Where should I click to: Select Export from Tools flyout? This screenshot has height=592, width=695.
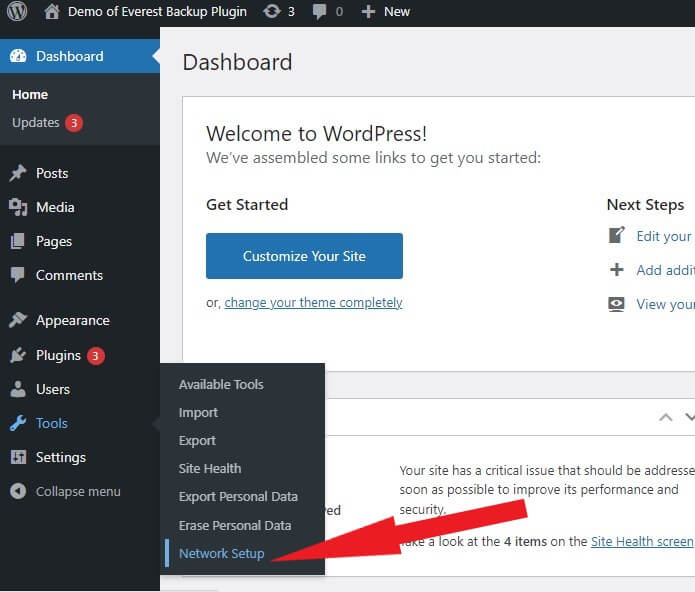click(x=197, y=440)
